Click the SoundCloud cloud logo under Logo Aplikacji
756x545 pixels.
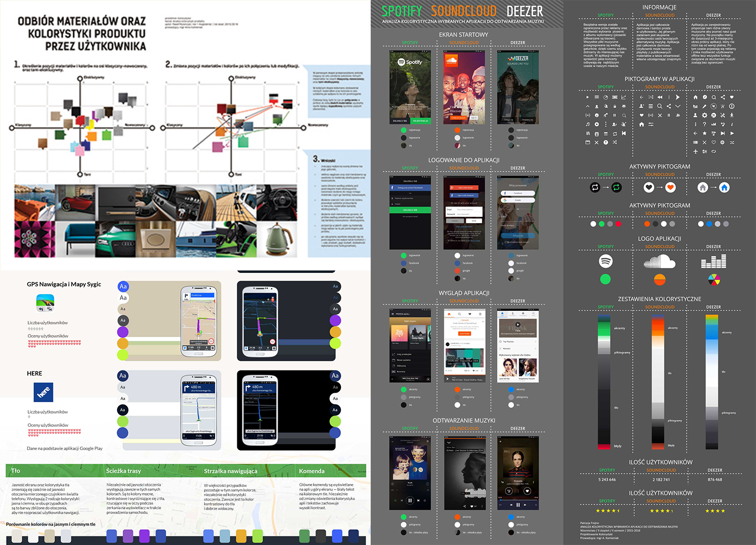(660, 261)
